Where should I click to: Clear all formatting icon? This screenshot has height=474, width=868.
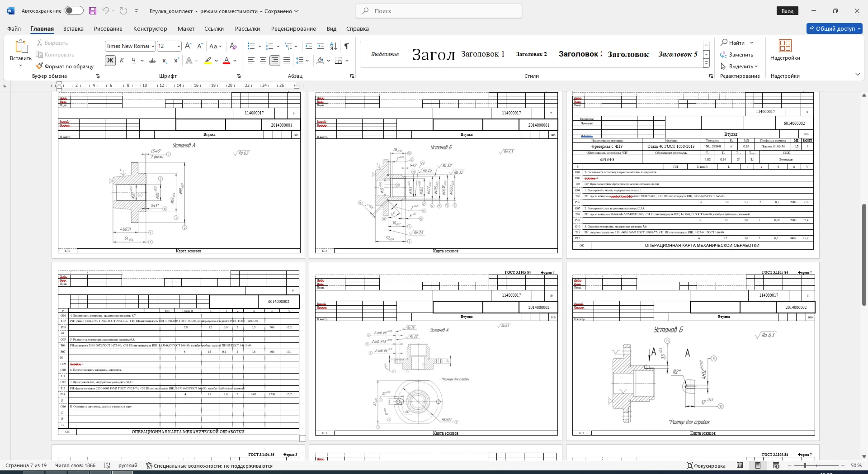coord(233,46)
